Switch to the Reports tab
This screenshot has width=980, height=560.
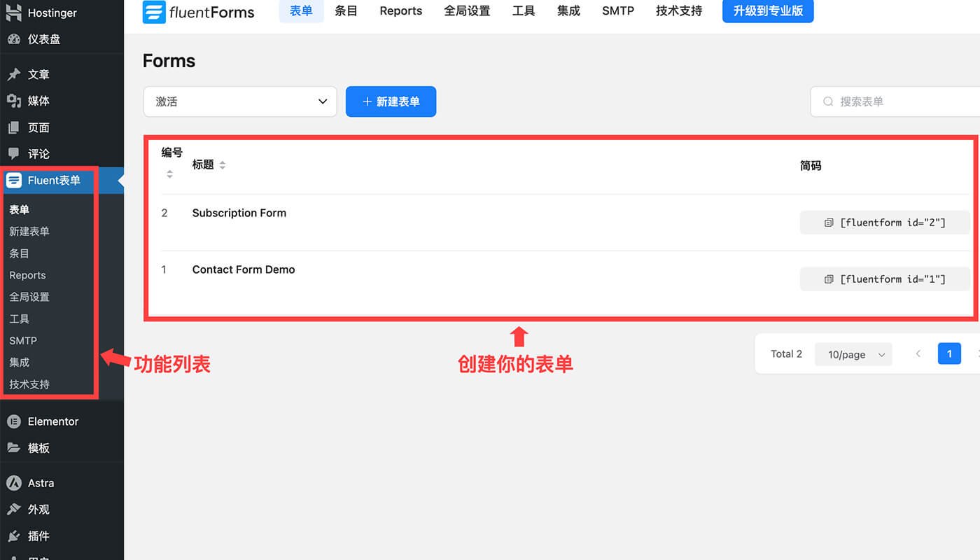(x=400, y=10)
